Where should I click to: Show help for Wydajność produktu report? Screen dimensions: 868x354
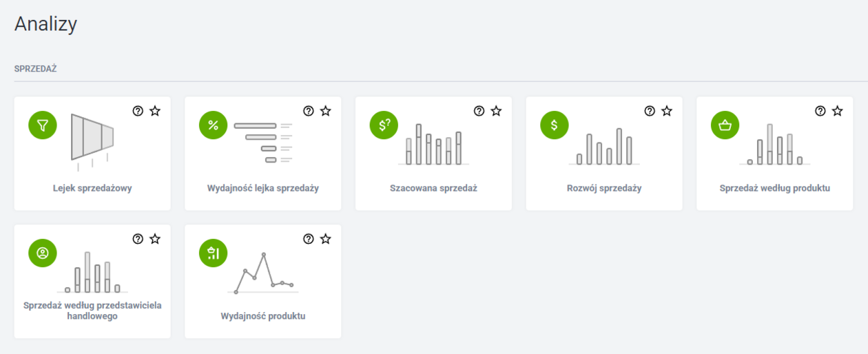coord(309,239)
